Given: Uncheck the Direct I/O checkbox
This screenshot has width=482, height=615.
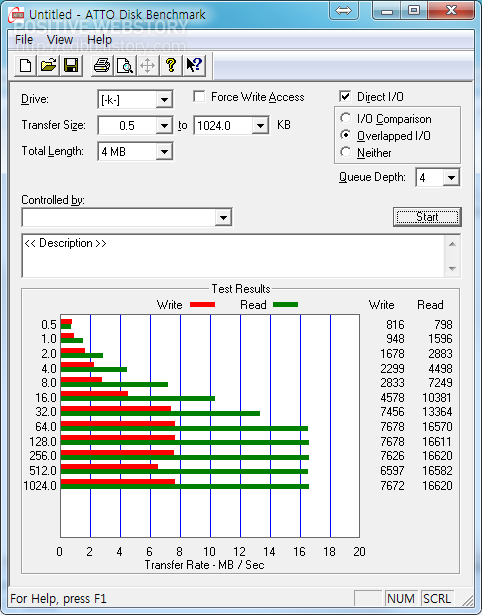Looking at the screenshot, I should pos(345,96).
